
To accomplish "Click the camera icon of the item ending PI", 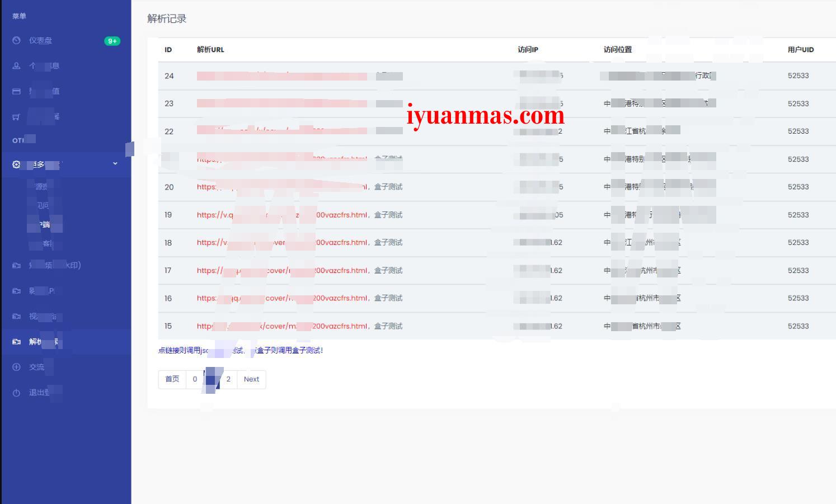I will 16,291.
